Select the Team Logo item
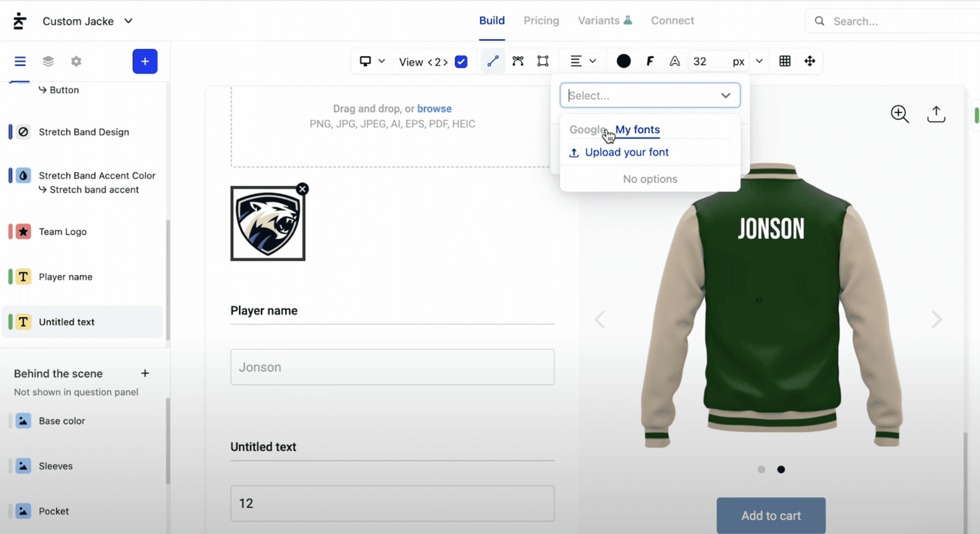The image size is (980, 534). (x=62, y=231)
